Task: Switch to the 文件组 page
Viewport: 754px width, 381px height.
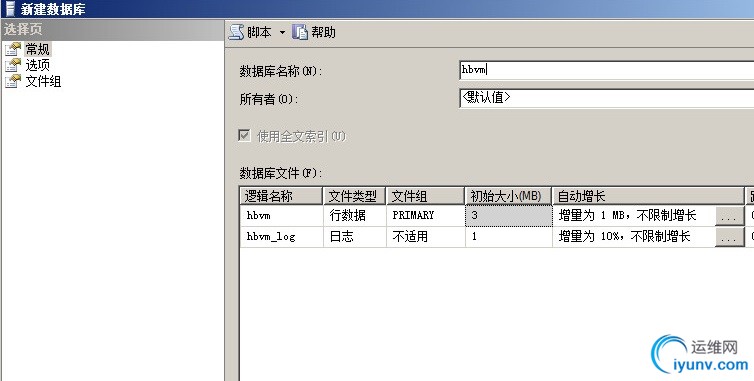Action: (43, 81)
